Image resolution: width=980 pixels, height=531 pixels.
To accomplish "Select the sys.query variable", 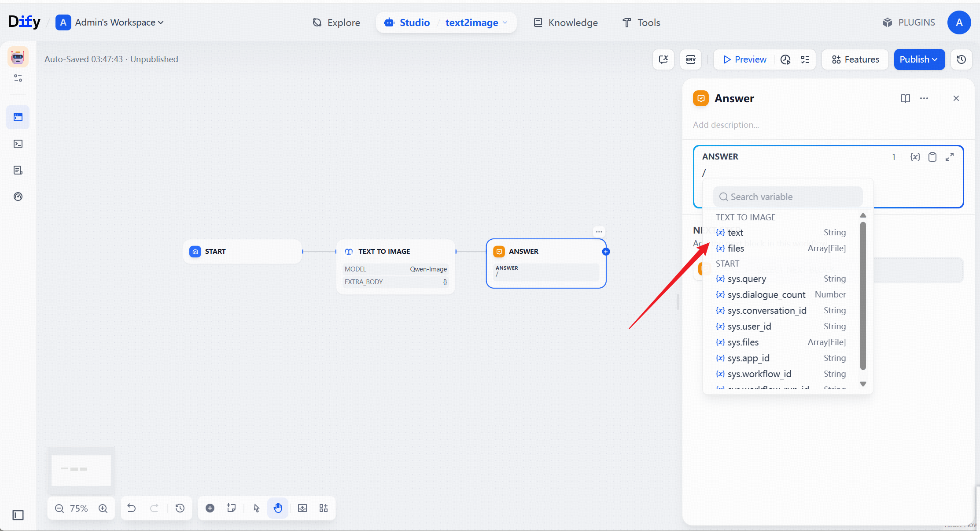I will pyautogui.click(x=747, y=279).
